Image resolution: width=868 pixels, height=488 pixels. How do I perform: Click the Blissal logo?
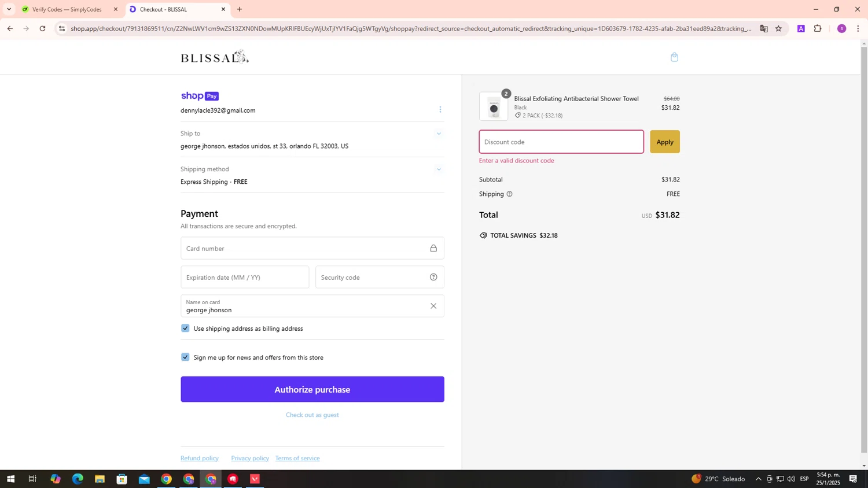(x=215, y=57)
